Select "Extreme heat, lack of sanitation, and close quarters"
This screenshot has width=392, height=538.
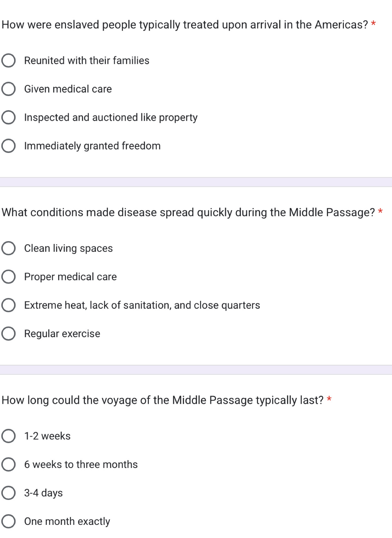8,305
